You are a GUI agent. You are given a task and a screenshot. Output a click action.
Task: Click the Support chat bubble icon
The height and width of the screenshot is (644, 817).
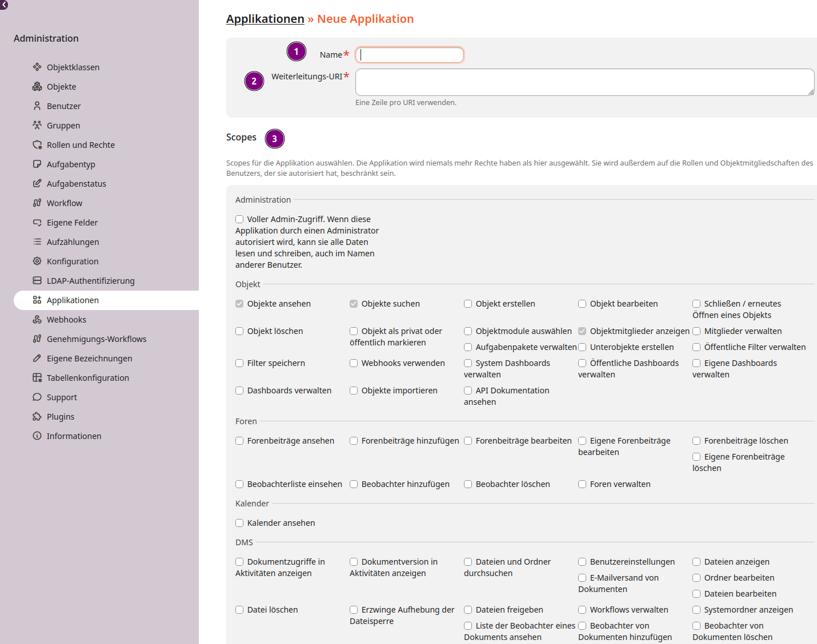click(x=37, y=397)
